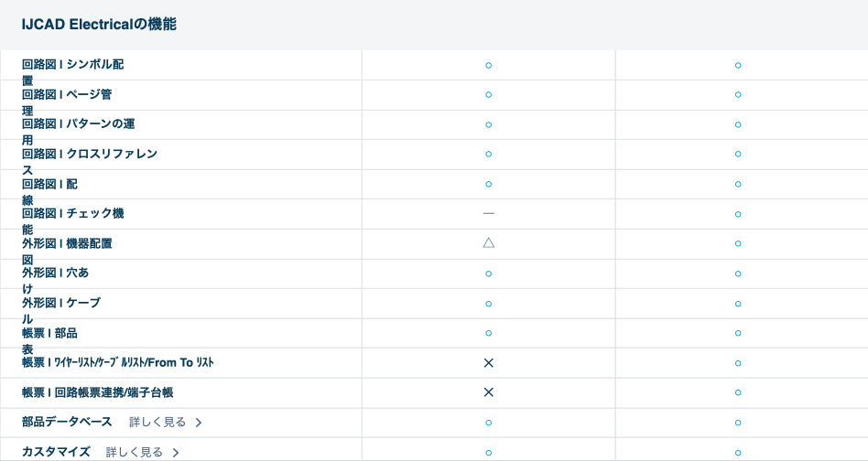Open 詳しく見る link beside 部品データベース
The height and width of the screenshot is (461, 868).
(x=157, y=423)
